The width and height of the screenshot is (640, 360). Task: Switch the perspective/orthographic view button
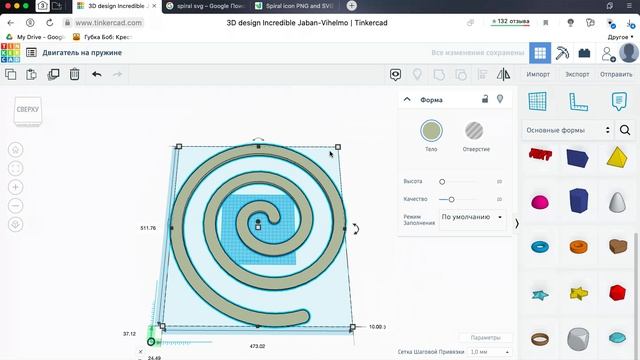point(16,224)
